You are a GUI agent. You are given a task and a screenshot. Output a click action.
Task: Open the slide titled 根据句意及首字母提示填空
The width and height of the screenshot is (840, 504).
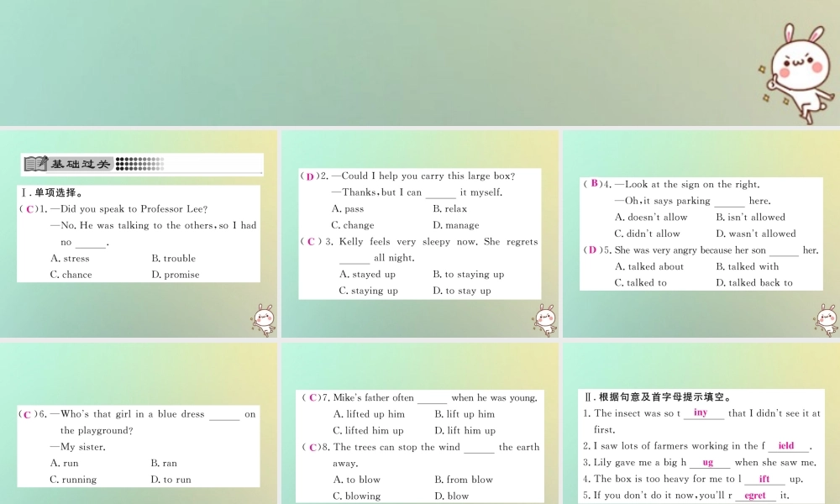701,423
